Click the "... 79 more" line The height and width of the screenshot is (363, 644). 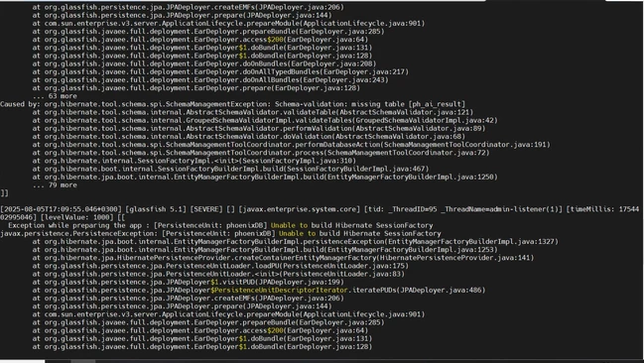coord(55,185)
